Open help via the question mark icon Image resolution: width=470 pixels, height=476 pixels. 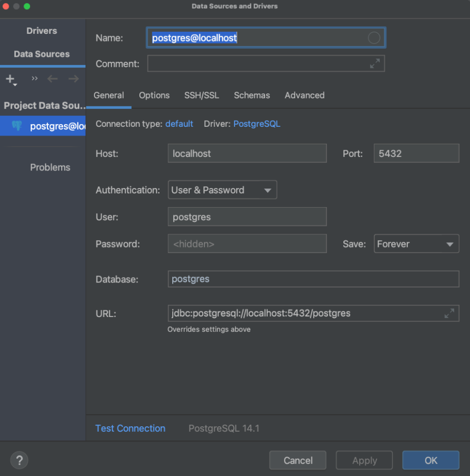click(x=19, y=460)
